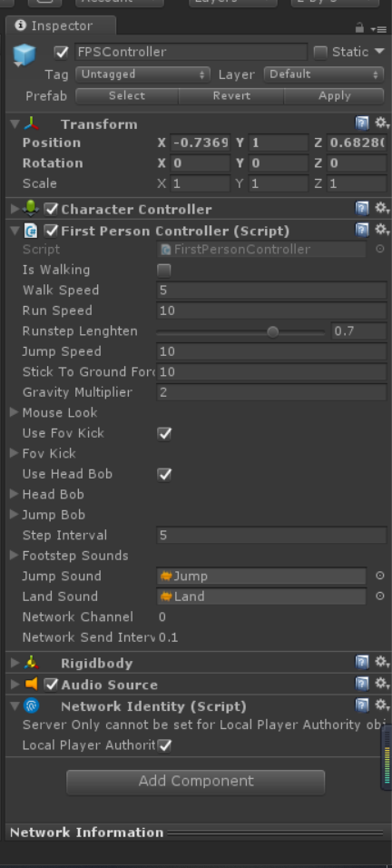Image resolution: width=392 pixels, height=868 pixels.
Task: Open Character Controller help reference icon
Action: (x=362, y=209)
